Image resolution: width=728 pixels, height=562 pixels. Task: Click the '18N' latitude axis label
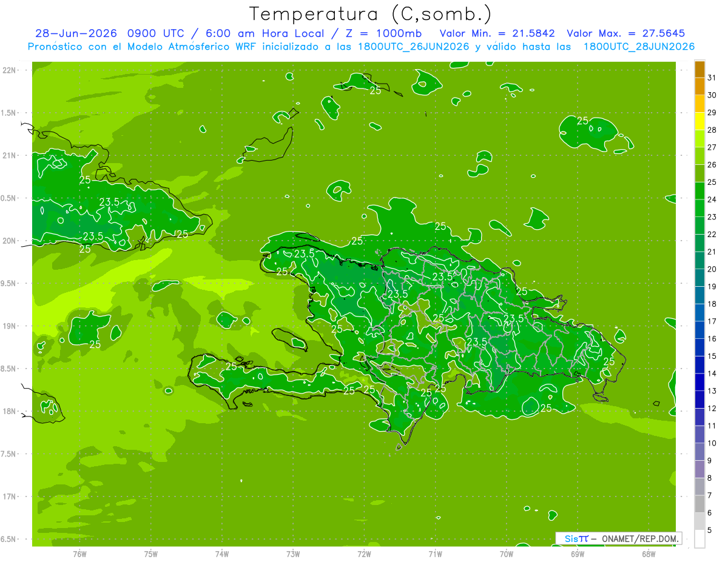pyautogui.click(x=8, y=411)
